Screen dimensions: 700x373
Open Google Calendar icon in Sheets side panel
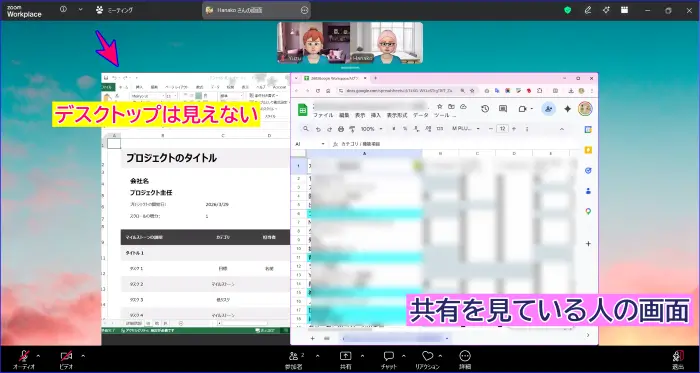[x=588, y=129]
